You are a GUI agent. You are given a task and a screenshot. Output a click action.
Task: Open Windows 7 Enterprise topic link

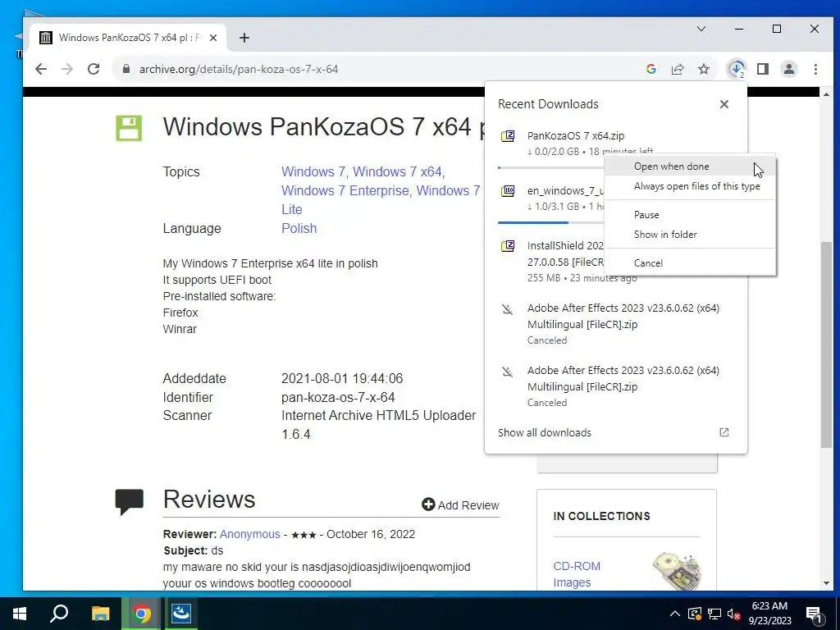(x=345, y=190)
